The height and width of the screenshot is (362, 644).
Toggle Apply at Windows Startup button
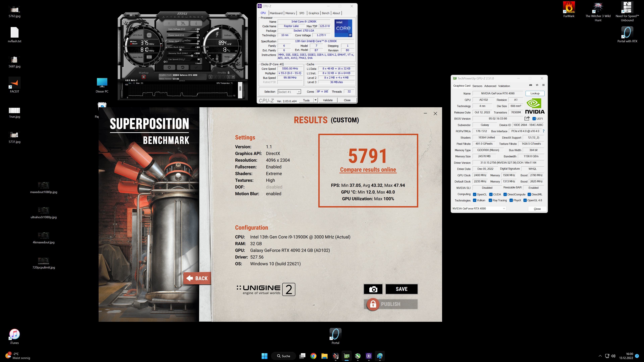pyautogui.click(x=144, y=77)
